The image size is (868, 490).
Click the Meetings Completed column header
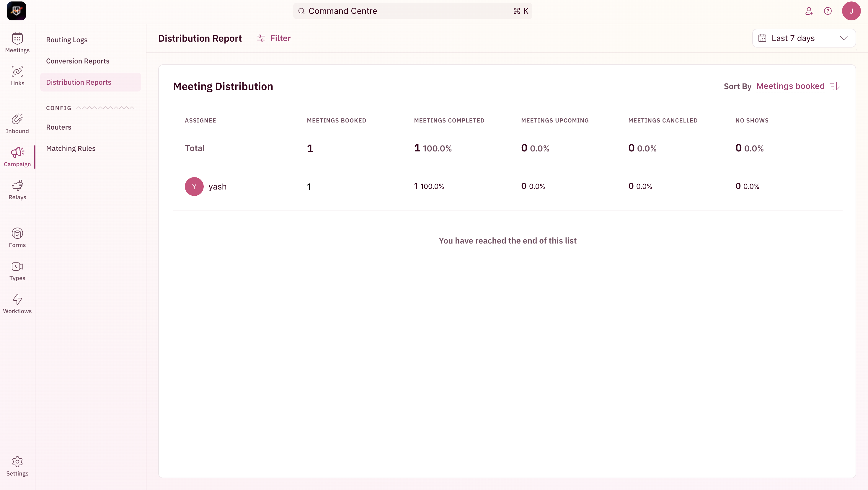[449, 121]
